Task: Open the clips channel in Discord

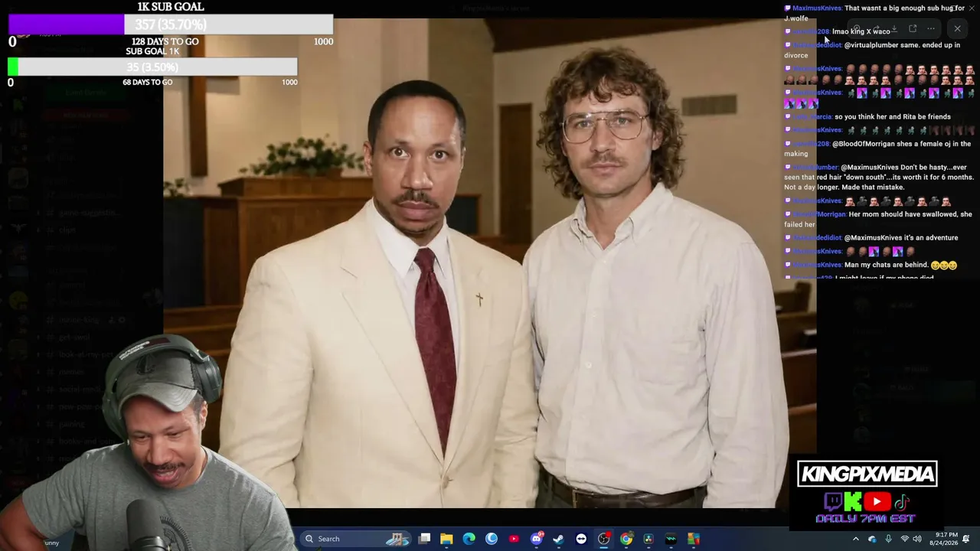Action: pyautogui.click(x=67, y=230)
